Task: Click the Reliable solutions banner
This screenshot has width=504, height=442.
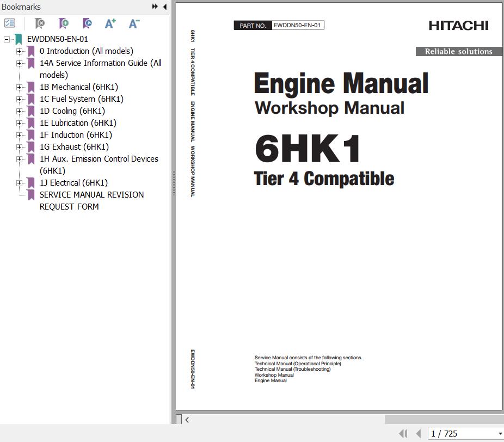Action: pos(459,51)
